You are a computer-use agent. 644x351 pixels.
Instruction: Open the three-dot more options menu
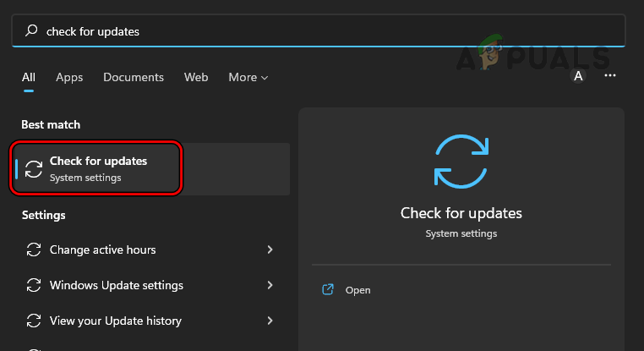610,76
